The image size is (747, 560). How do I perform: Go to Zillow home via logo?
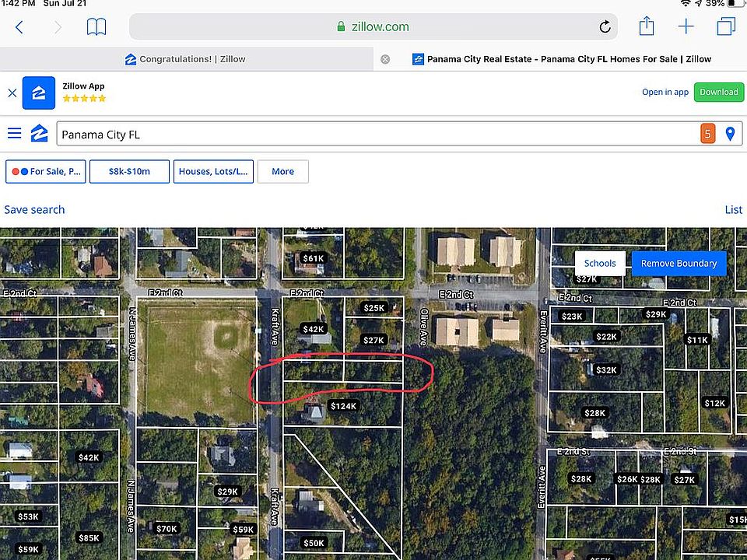pyautogui.click(x=39, y=133)
